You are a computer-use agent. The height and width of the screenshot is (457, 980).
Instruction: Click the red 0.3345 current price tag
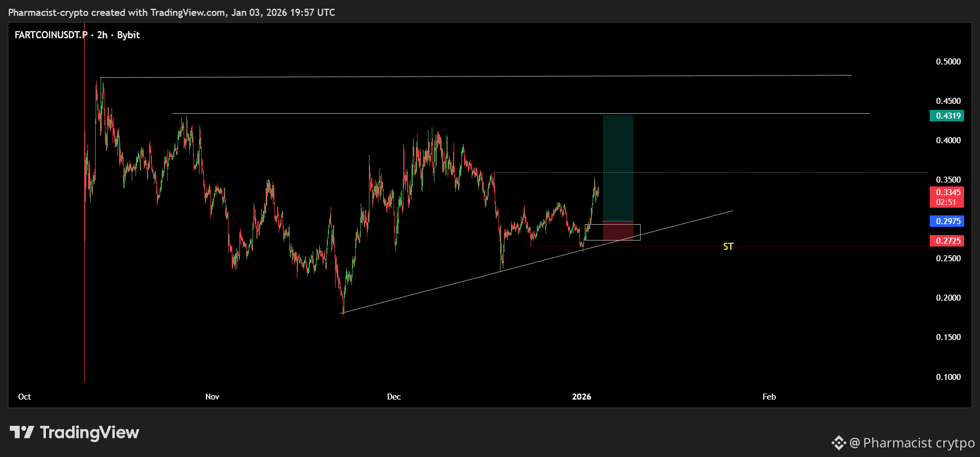[x=947, y=197]
